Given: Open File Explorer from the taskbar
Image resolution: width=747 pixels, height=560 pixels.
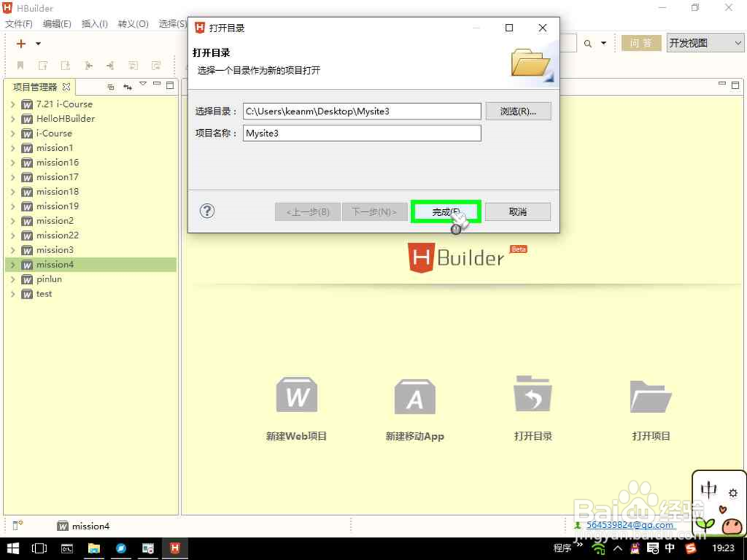Looking at the screenshot, I should pos(94,549).
